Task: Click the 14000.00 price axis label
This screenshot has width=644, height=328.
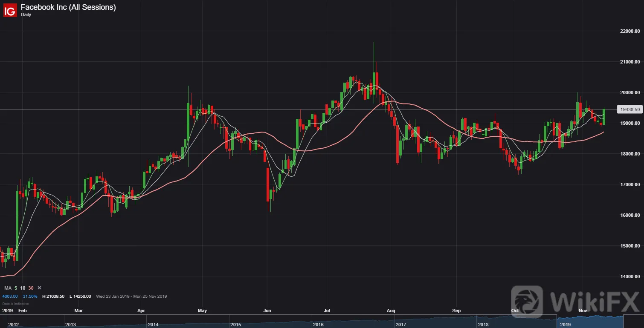Action: (x=631, y=276)
